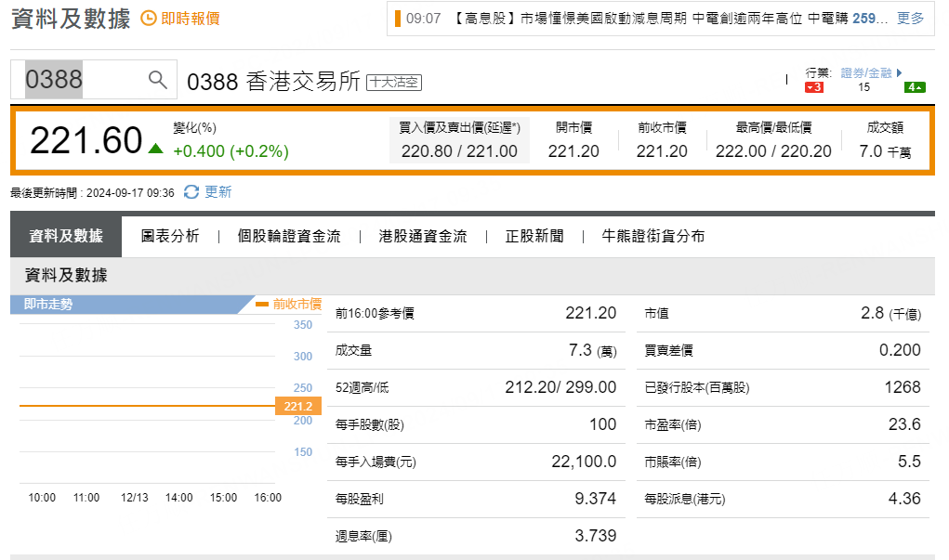Screen dimensions: 949x560
Task: Click the 即時報價 label
Action: click(190, 19)
